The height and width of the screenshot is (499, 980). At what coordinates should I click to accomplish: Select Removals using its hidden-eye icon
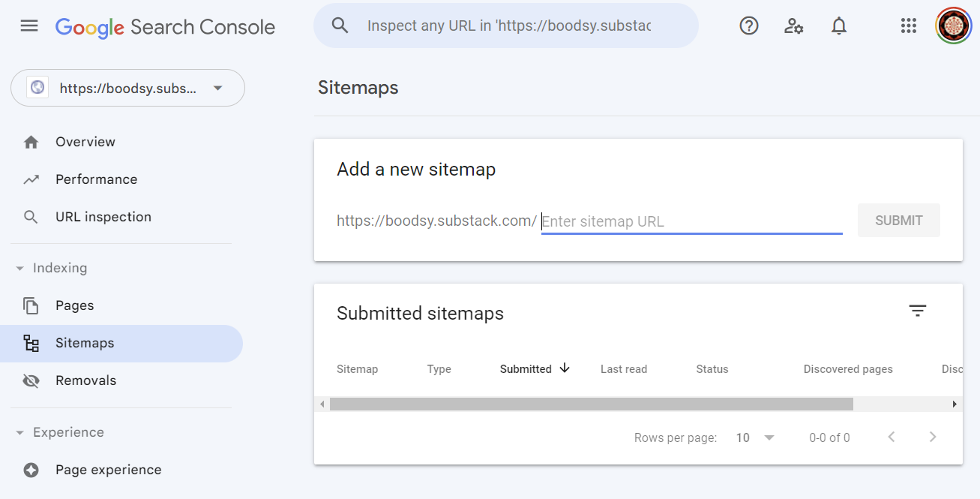pos(31,380)
